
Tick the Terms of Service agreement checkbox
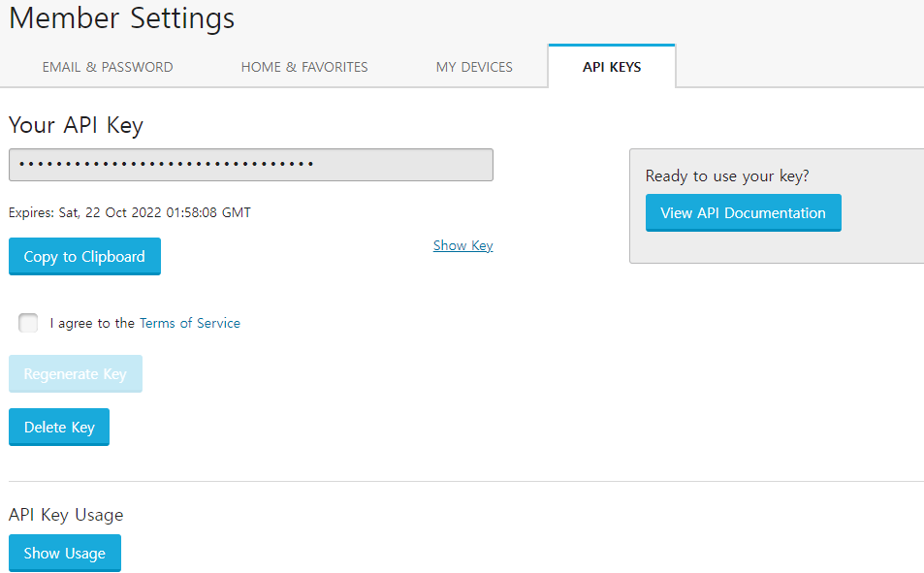tap(28, 323)
